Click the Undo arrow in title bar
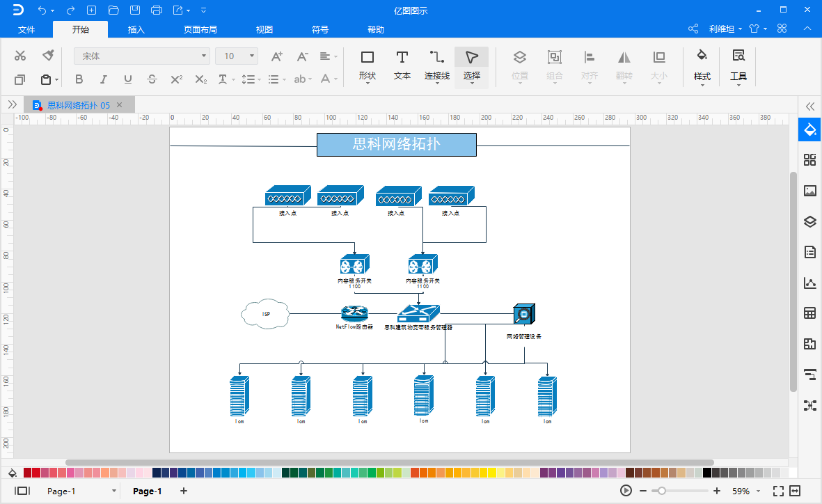This screenshot has height=504, width=822. coord(42,10)
